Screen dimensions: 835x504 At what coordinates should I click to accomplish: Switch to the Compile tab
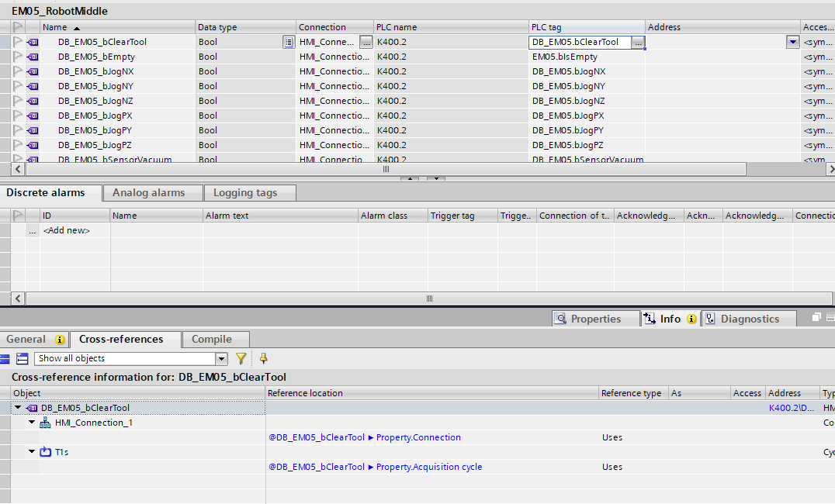click(x=212, y=339)
